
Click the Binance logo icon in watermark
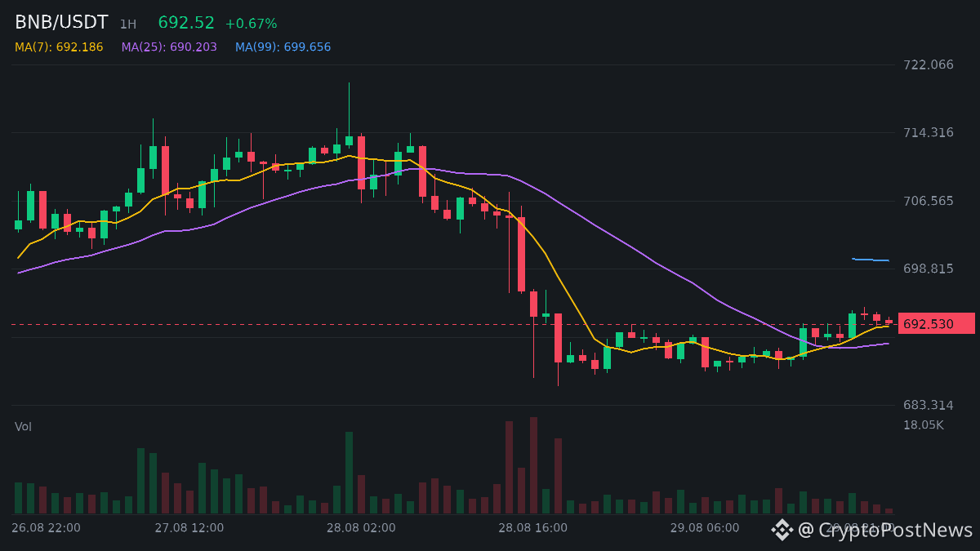click(782, 530)
